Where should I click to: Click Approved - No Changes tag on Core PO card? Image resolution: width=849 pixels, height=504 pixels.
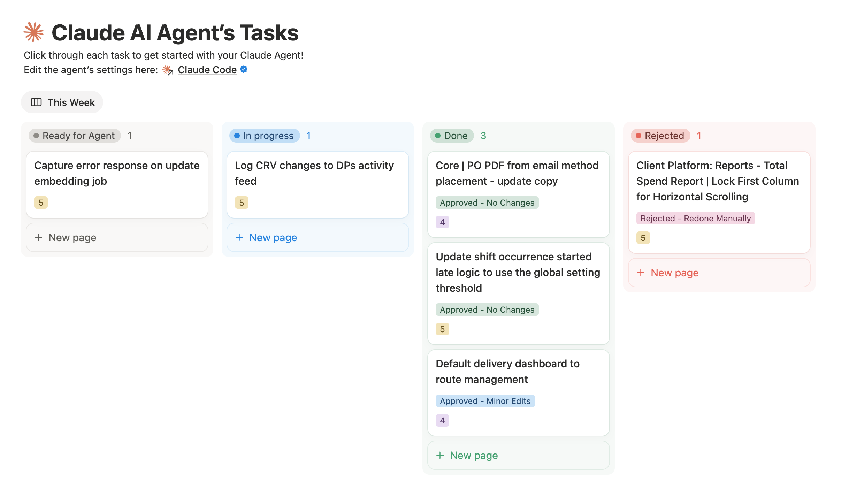[x=487, y=203]
